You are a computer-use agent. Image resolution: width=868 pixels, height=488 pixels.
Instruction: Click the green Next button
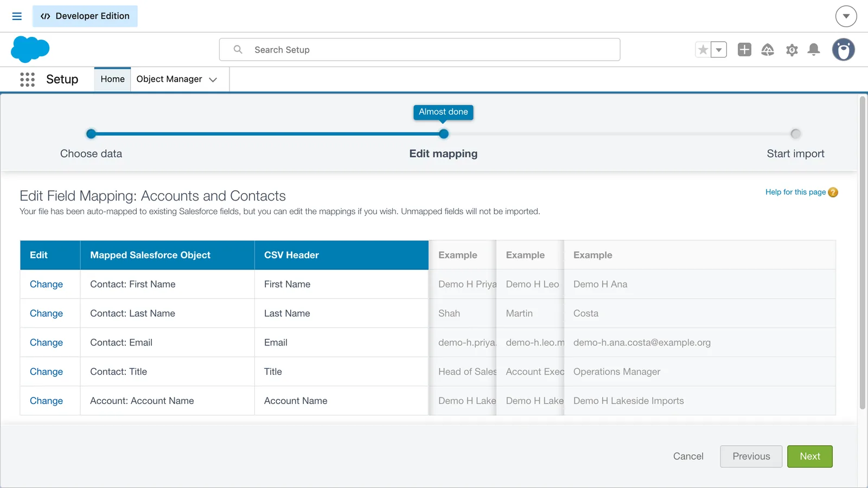[x=809, y=457]
